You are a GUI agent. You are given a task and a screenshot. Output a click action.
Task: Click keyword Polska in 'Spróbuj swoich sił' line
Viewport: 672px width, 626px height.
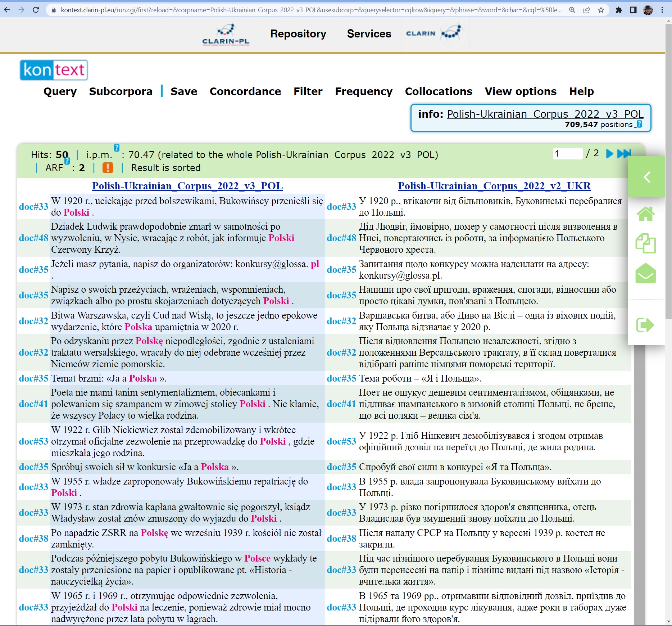pyautogui.click(x=215, y=467)
